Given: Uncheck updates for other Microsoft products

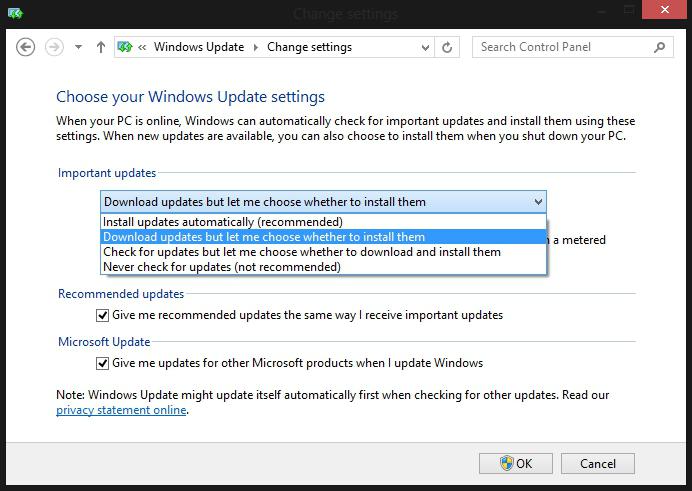Looking at the screenshot, I should (x=102, y=363).
